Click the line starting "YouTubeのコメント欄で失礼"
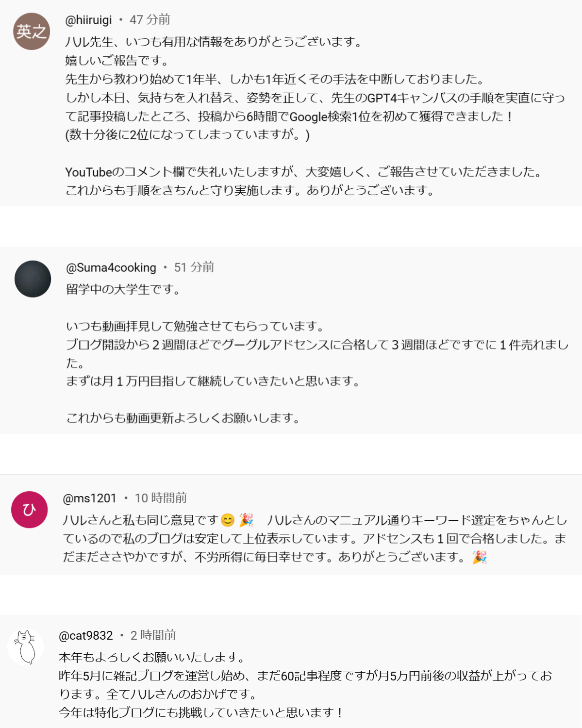582x728 pixels. pyautogui.click(x=304, y=172)
